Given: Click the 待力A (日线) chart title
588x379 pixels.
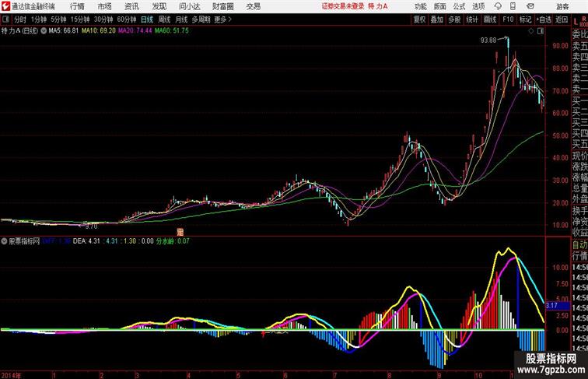Looking at the screenshot, I should point(19,31).
